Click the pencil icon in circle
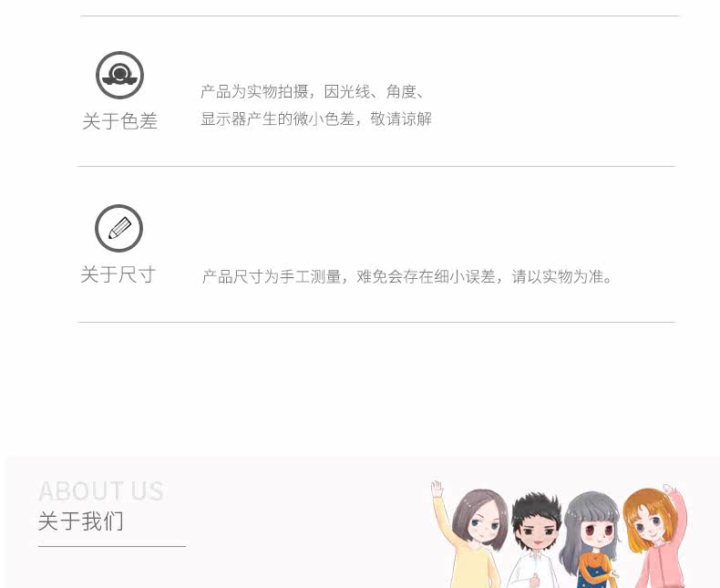This screenshot has height=588, width=720. (x=118, y=228)
